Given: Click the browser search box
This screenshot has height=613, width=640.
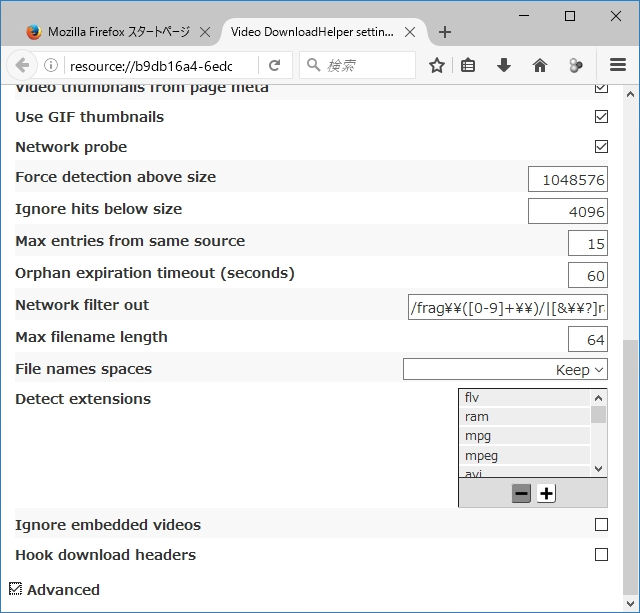Looking at the screenshot, I should [x=358, y=65].
